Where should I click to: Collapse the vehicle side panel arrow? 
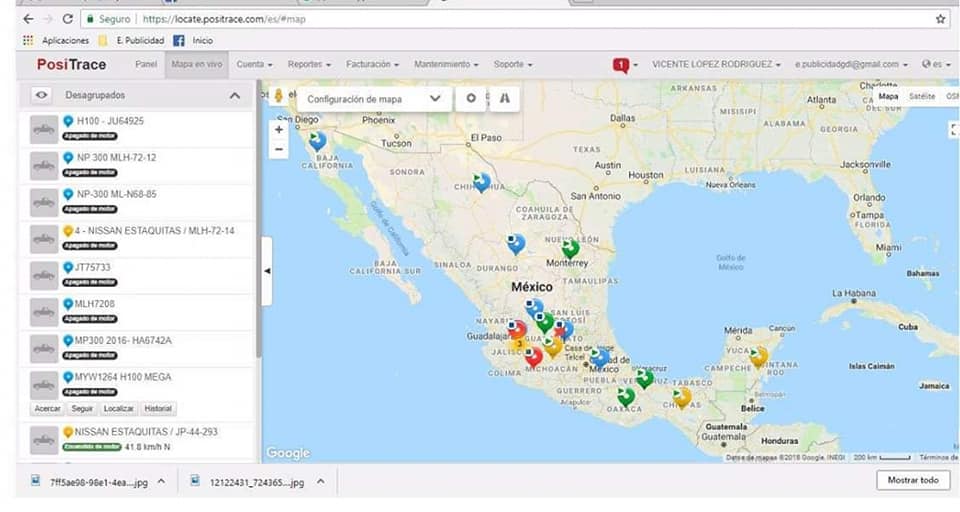click(267, 271)
